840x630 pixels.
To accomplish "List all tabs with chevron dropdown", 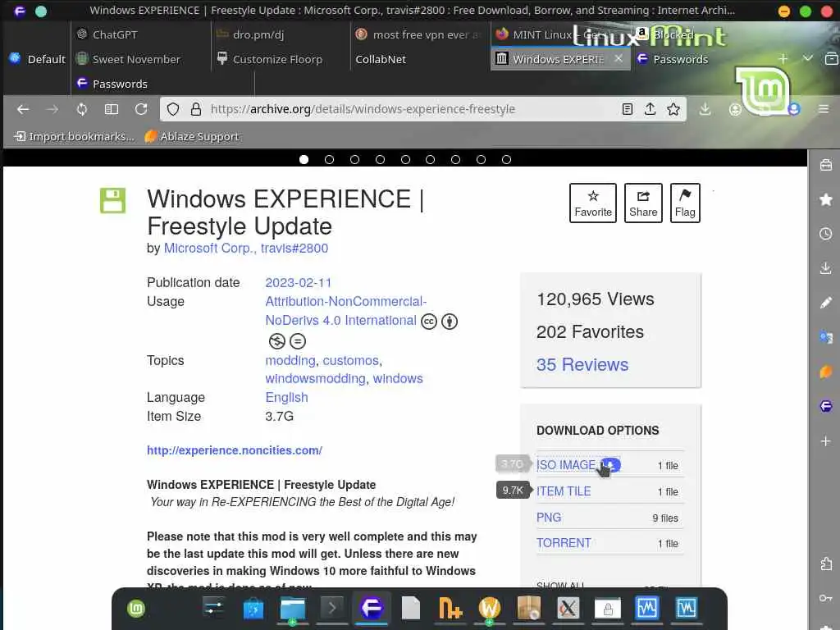I will point(807,58).
